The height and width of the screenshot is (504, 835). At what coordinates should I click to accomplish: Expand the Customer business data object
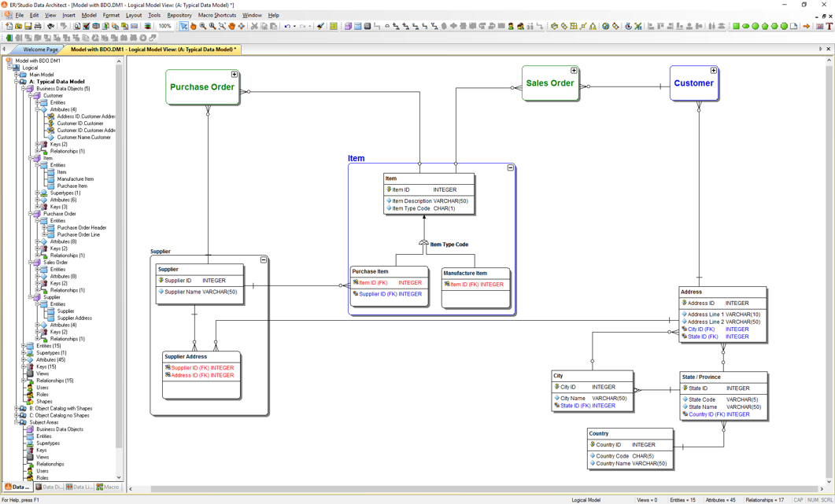[714, 71]
